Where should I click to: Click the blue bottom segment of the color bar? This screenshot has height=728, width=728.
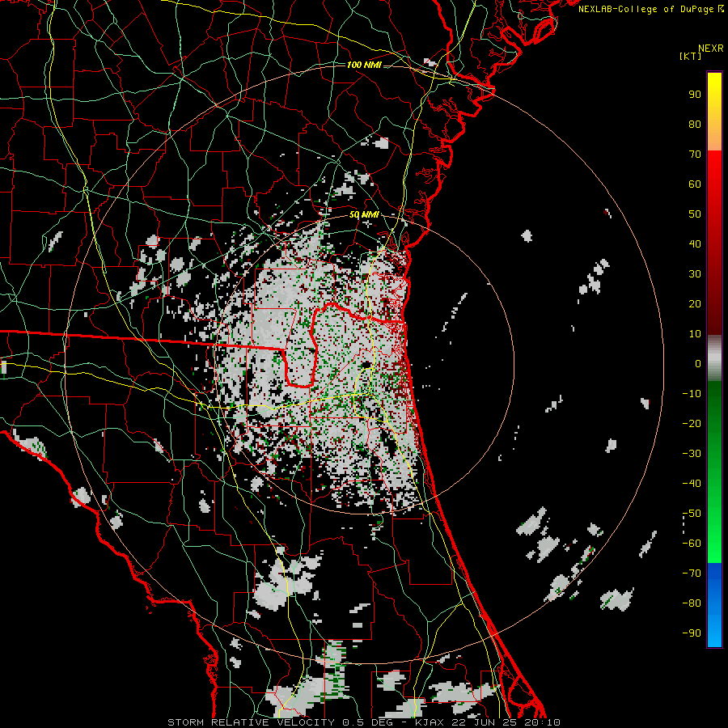point(714,605)
